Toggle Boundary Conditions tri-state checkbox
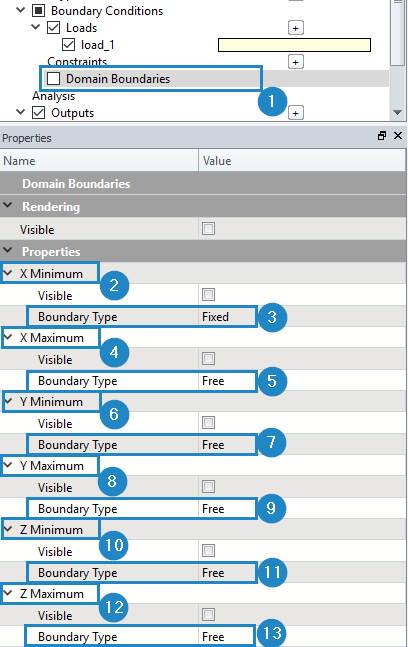Viewport: 408px width, 647px height. click(39, 11)
